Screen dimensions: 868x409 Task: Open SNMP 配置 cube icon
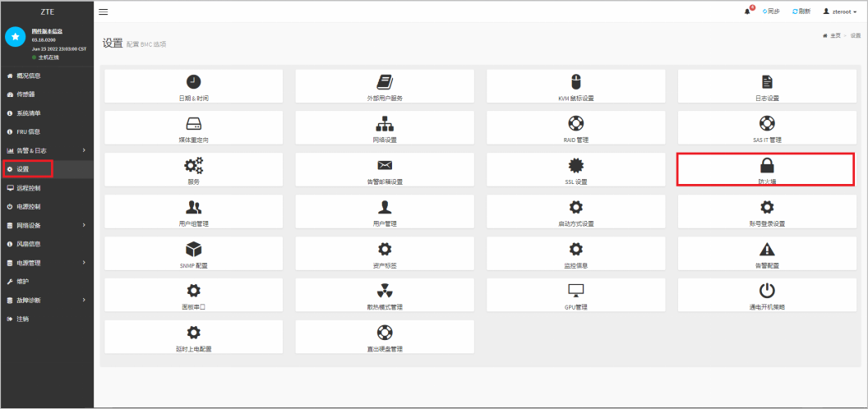193,249
